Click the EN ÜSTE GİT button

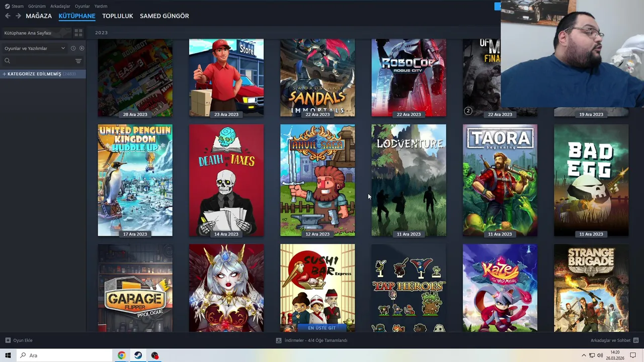(322, 328)
